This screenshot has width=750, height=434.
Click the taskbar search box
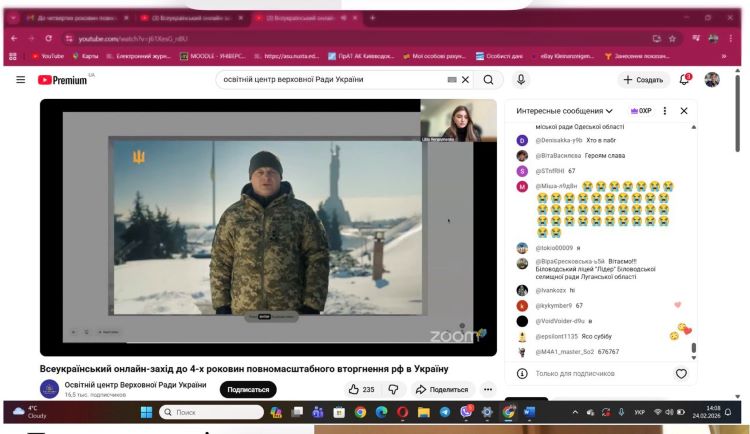coord(211,412)
